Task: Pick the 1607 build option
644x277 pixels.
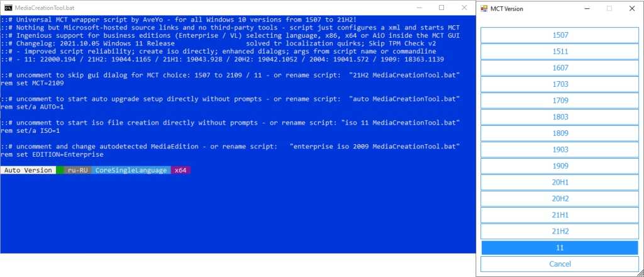Action: (x=560, y=68)
